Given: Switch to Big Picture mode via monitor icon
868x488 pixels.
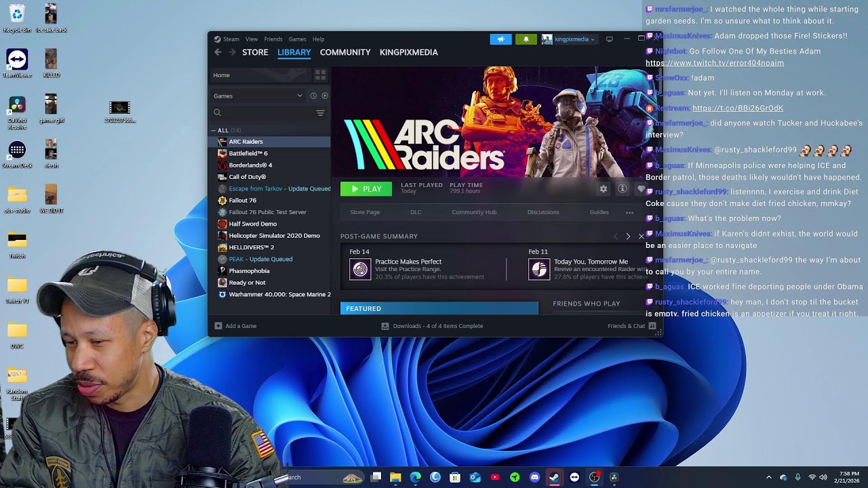Looking at the screenshot, I should tap(609, 39).
